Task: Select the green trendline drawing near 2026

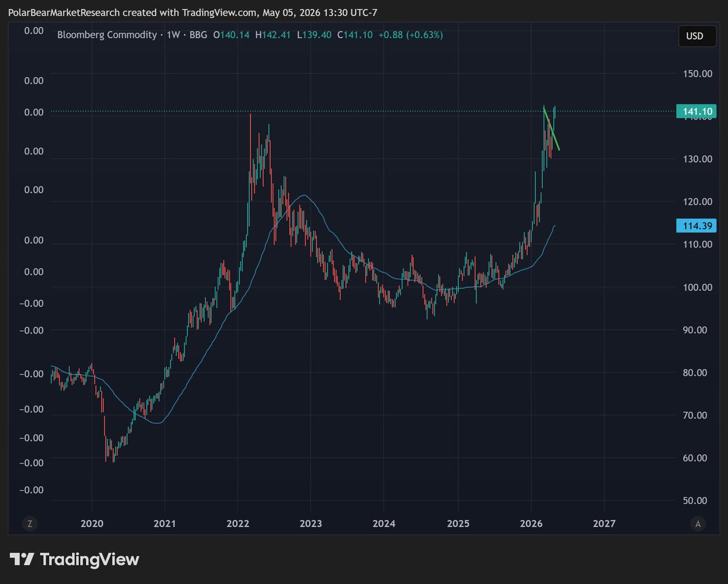Action: coord(551,128)
